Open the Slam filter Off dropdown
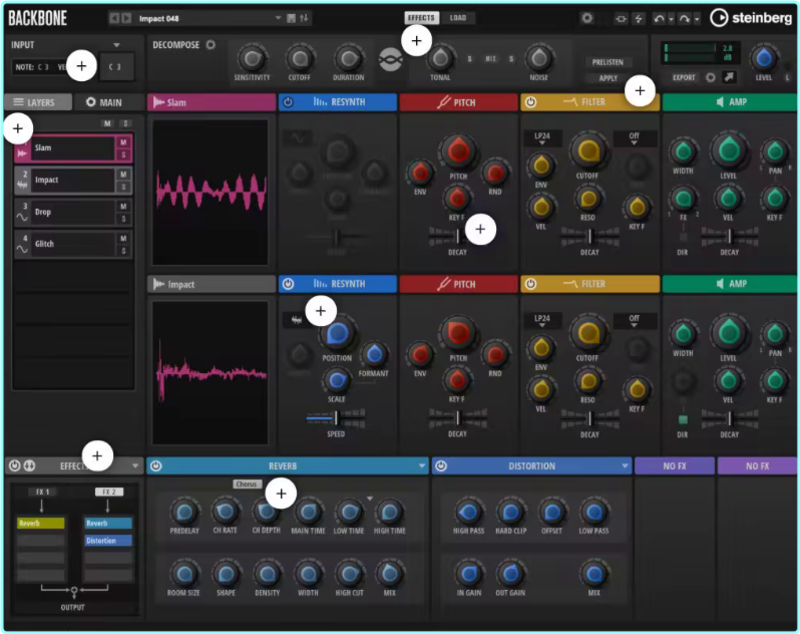Viewport: 800px width, 634px height. pos(634,138)
